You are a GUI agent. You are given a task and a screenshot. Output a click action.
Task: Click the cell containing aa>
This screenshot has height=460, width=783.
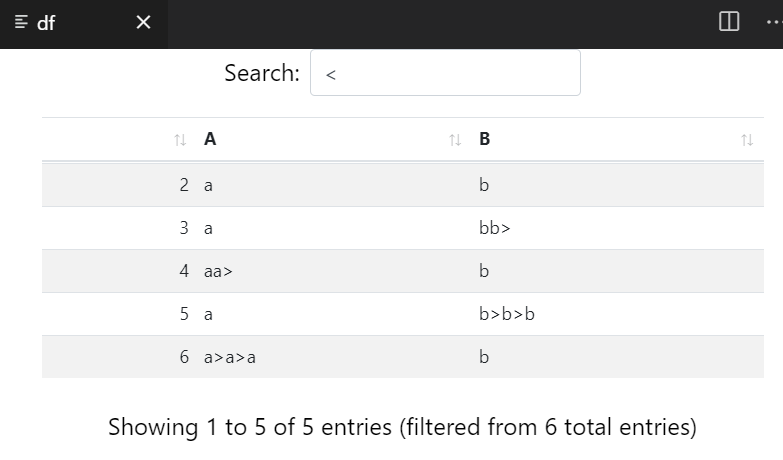coord(218,271)
